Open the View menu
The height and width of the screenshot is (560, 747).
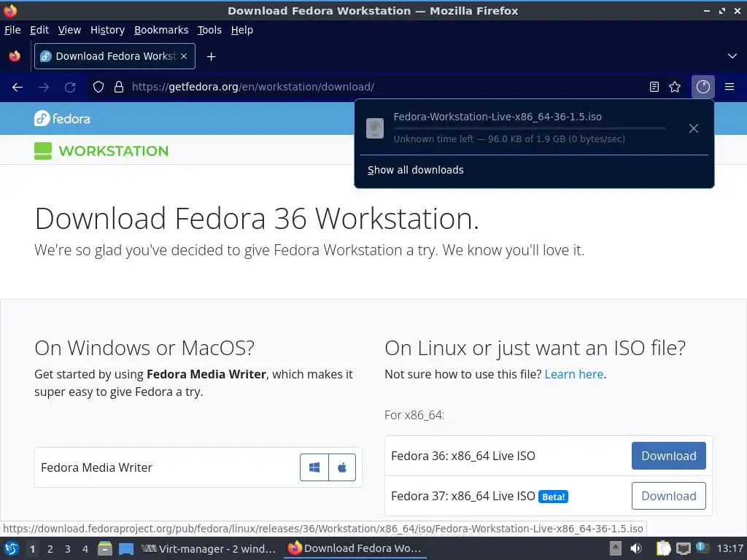[69, 30]
